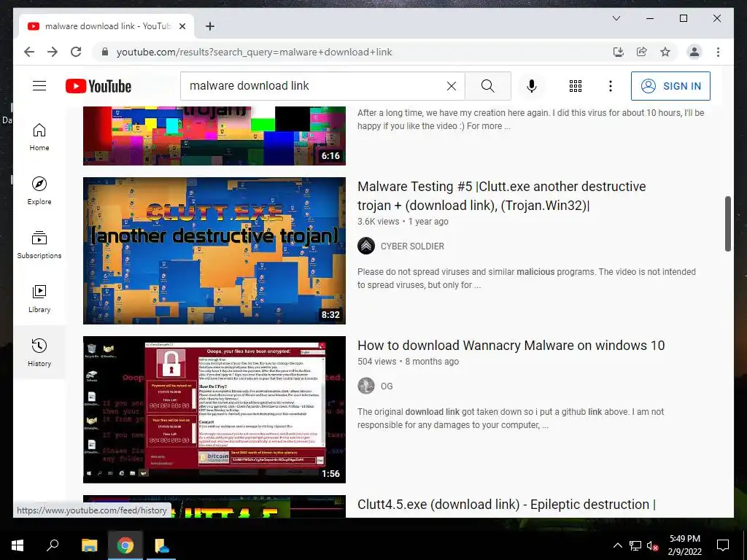The width and height of the screenshot is (747, 560).
Task: Click the SIGN IN button
Action: pyautogui.click(x=670, y=86)
